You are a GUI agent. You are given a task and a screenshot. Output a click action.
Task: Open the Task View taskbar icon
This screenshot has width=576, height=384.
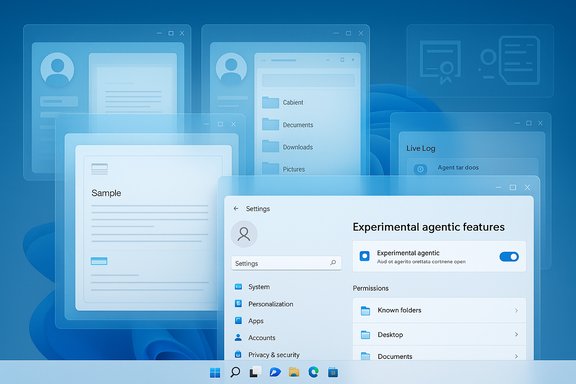tap(255, 372)
